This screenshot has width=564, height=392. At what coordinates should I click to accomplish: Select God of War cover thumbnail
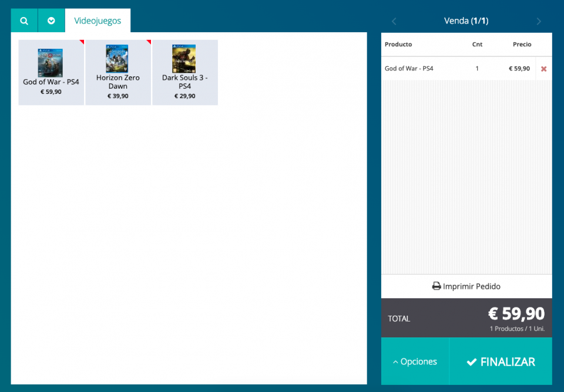[x=51, y=60]
